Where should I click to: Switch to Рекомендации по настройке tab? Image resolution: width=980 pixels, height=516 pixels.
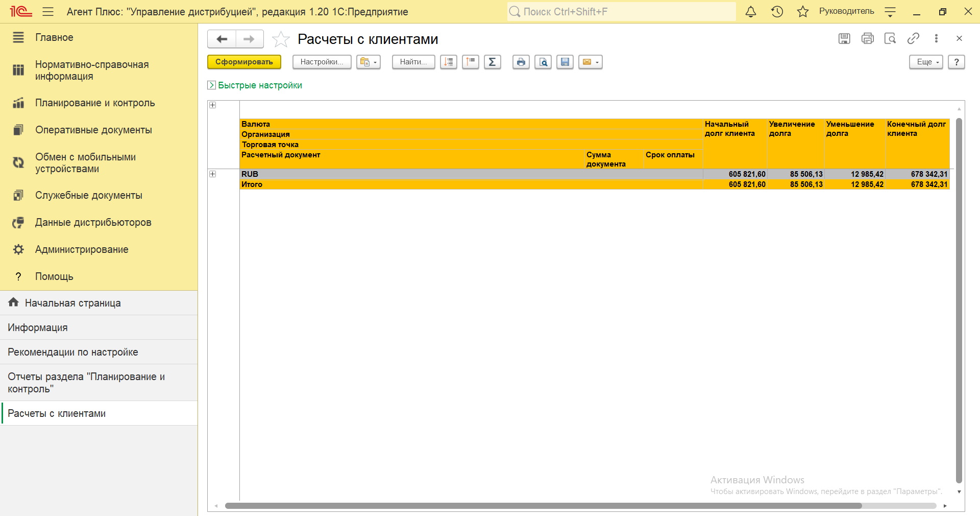point(99,352)
